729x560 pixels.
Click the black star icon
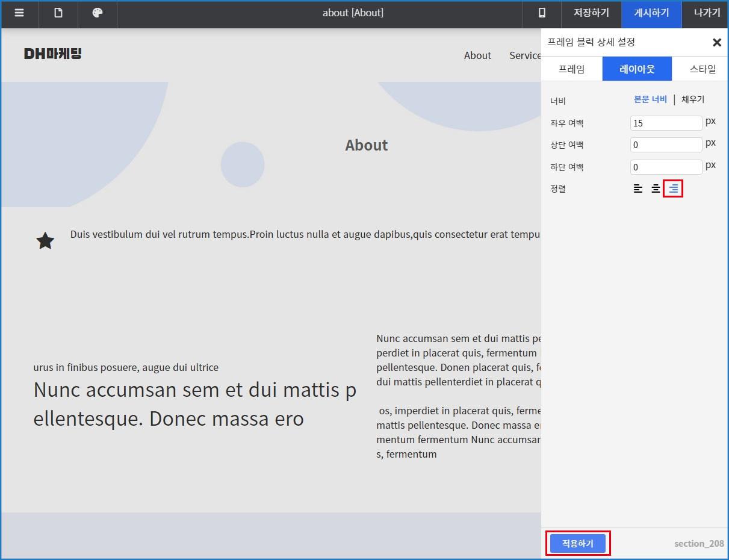point(45,241)
